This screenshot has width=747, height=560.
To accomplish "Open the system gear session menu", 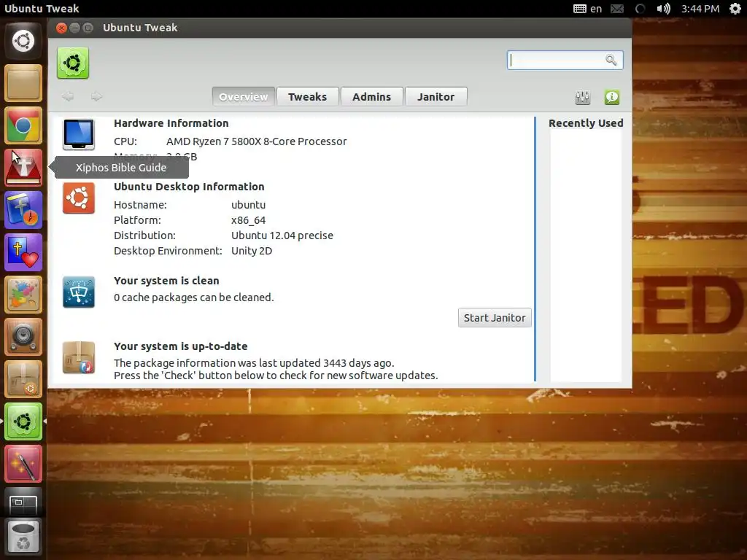I will click(x=735, y=9).
